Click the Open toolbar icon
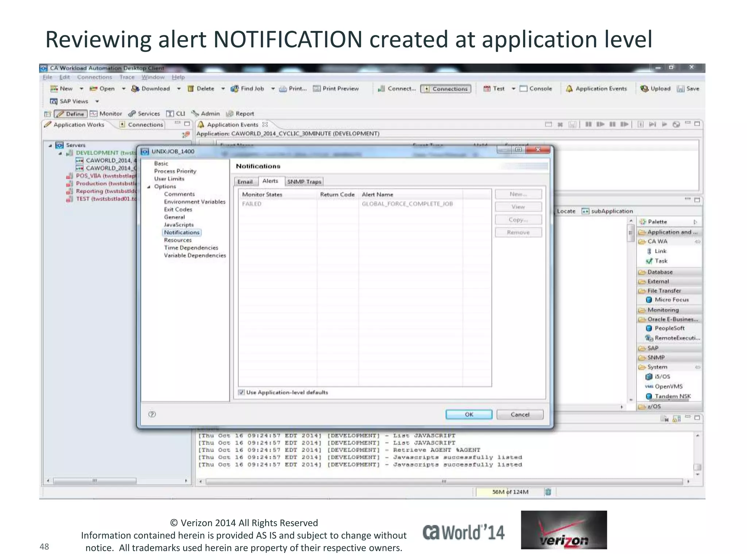This screenshot has height=560, width=747. (93, 89)
